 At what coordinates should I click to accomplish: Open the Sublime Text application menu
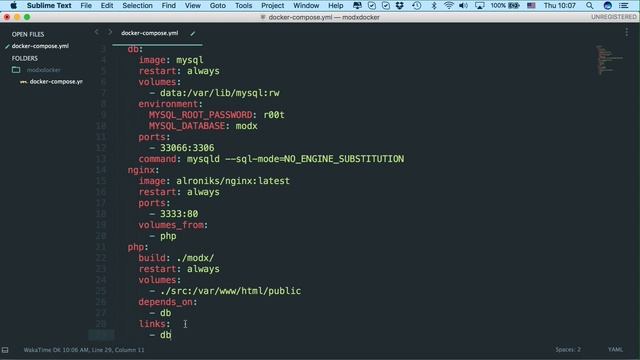(x=49, y=6)
